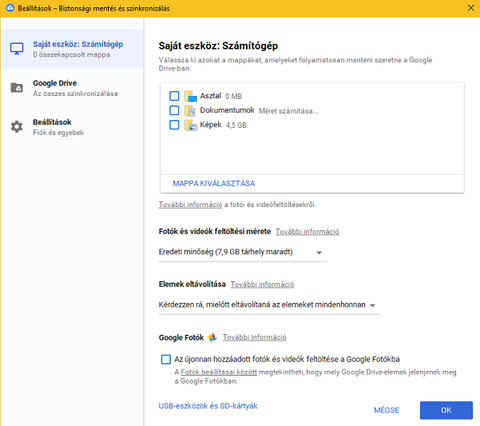Click the Backup and Sync cloud icon in title bar
Viewport: 480px width, 426px height.
10,8
